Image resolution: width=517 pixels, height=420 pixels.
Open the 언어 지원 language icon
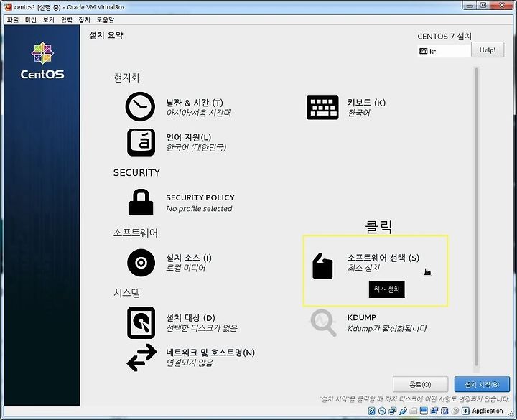click(141, 142)
